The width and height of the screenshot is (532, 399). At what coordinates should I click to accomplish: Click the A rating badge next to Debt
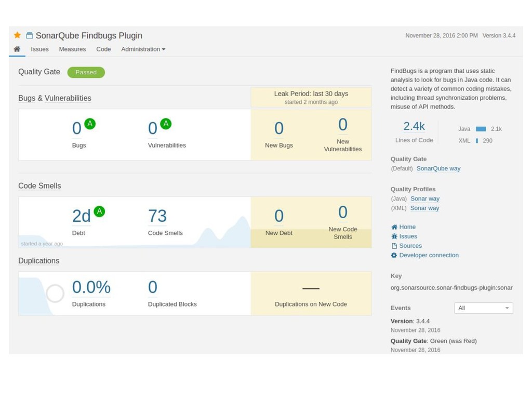click(x=99, y=211)
